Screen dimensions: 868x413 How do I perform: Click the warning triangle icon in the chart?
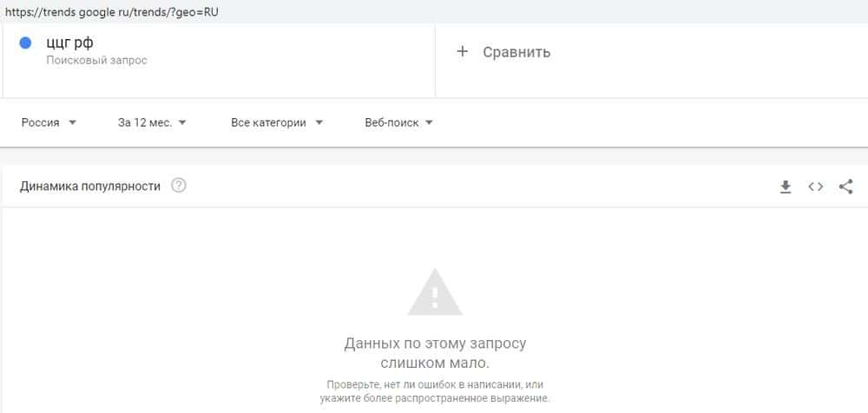(x=435, y=292)
